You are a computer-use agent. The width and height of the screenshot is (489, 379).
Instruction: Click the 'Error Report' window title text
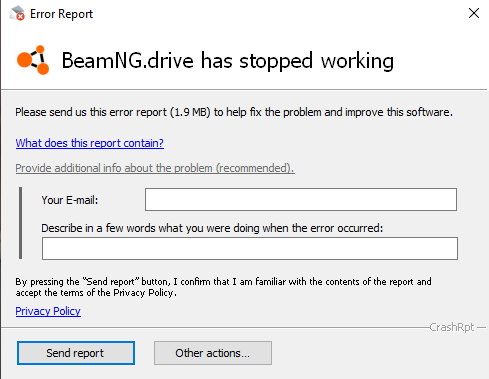point(61,14)
